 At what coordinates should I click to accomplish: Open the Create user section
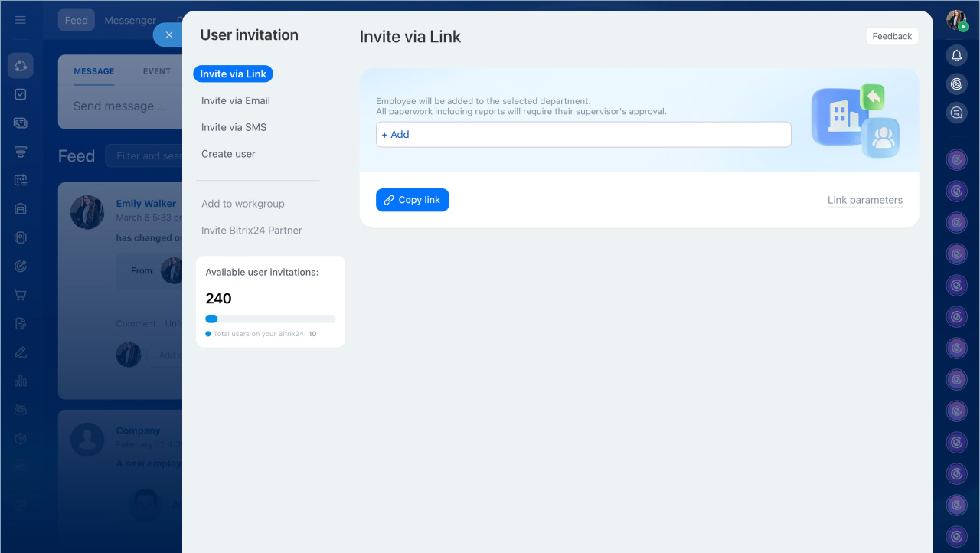coord(228,154)
